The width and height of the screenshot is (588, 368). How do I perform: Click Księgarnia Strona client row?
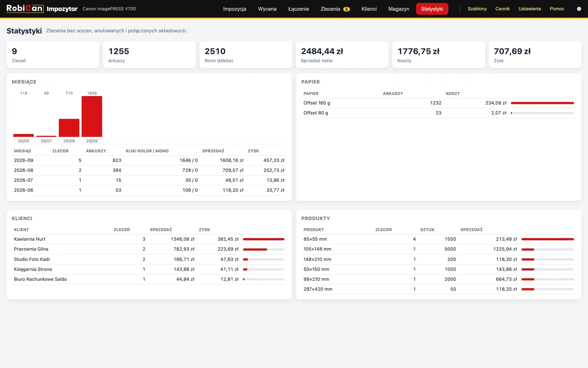pos(149,269)
